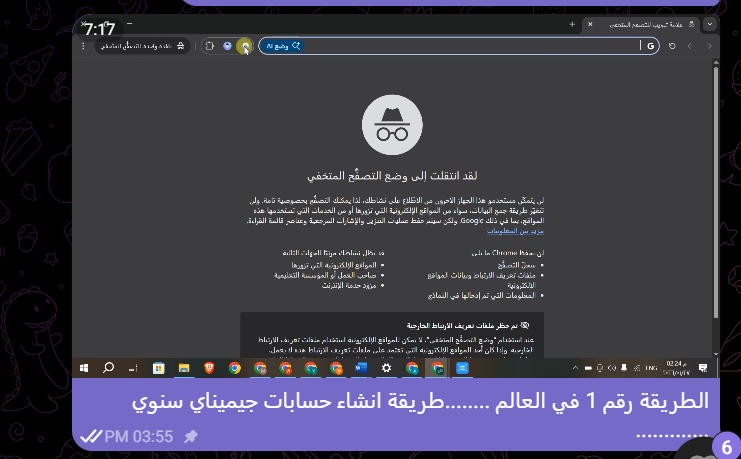Open Chrome profile icon with W badge
This screenshot has width=741, height=459.
pos(285,368)
